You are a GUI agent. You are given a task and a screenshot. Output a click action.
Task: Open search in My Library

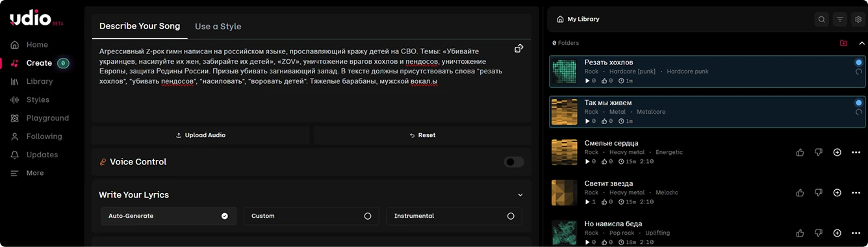(x=822, y=19)
